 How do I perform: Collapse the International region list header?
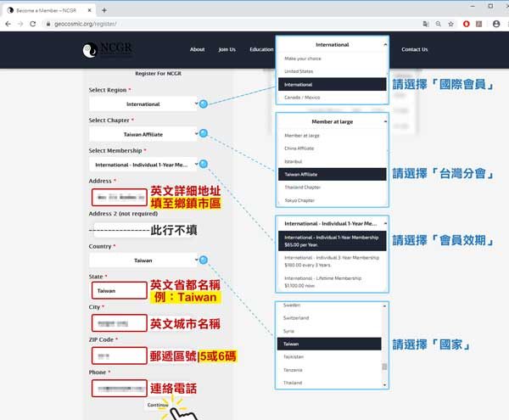pos(332,44)
